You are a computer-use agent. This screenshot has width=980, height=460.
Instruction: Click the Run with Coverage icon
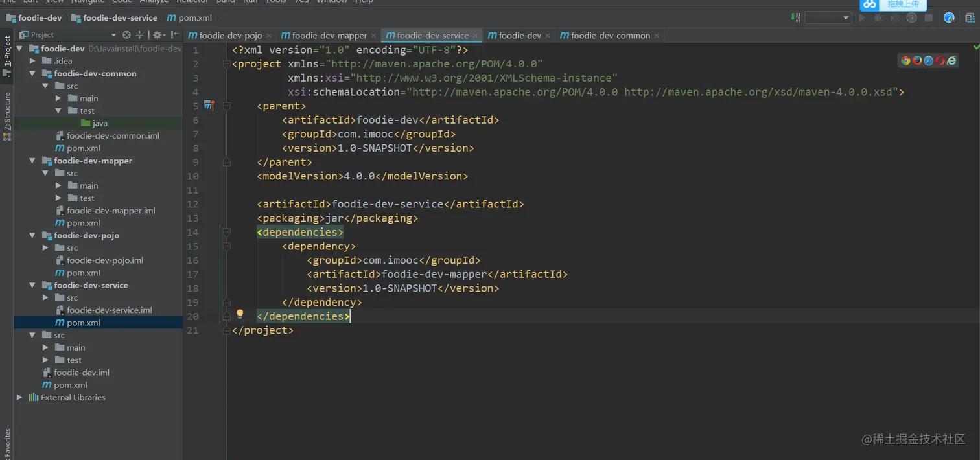click(x=895, y=18)
